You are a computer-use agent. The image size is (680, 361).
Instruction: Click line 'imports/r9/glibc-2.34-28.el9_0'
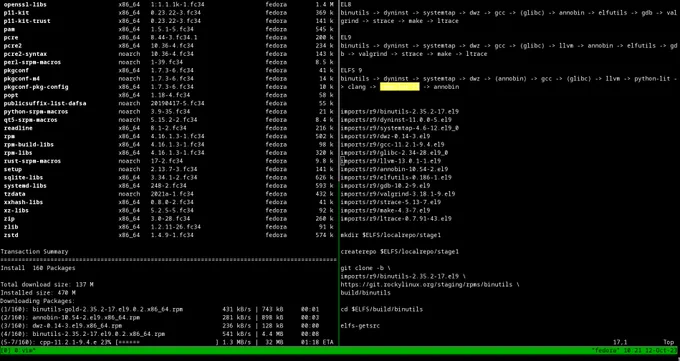point(394,153)
